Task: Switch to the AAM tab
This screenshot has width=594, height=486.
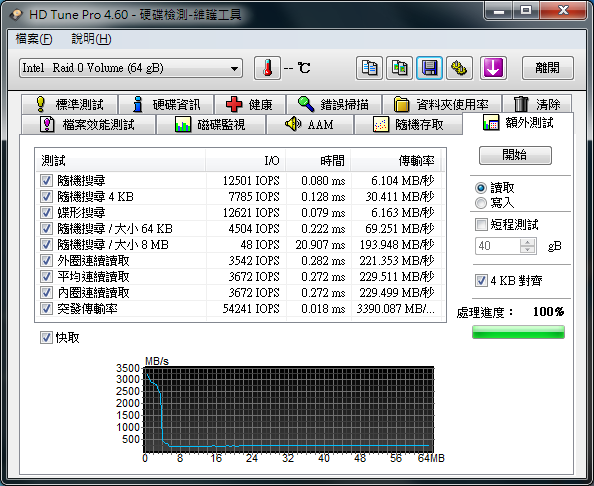Action: (x=310, y=124)
